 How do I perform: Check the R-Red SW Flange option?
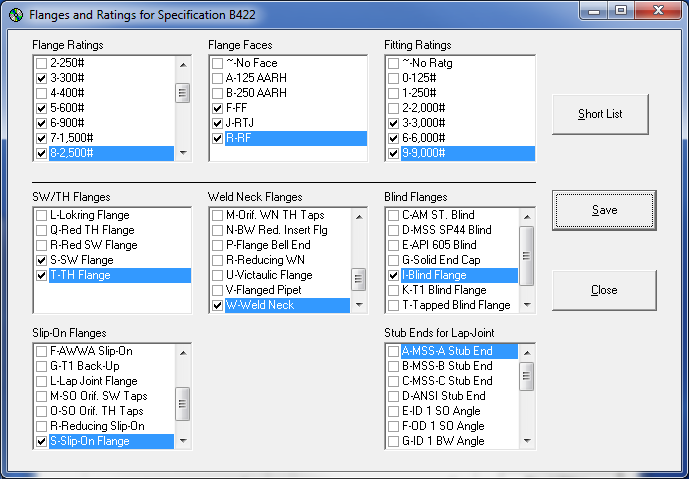tap(41, 245)
